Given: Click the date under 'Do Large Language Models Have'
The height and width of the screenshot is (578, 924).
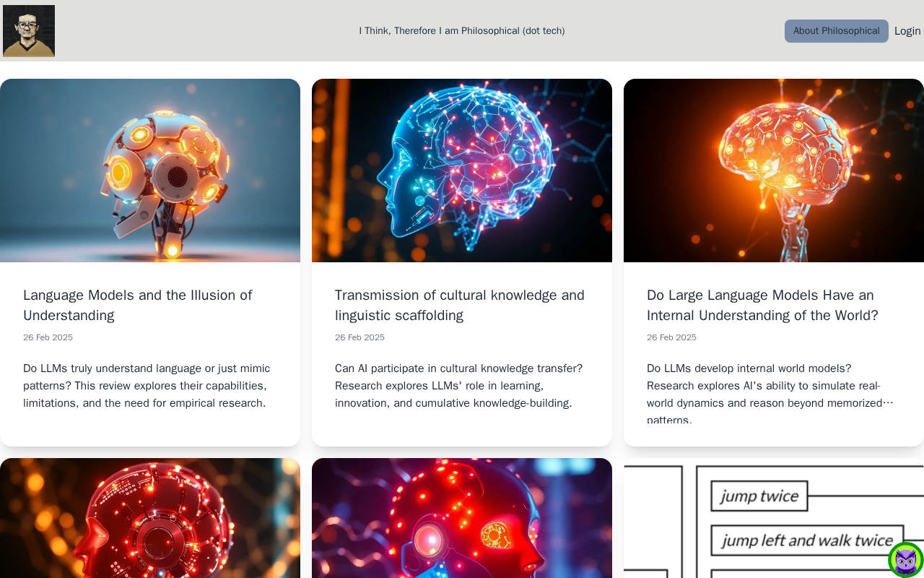Looking at the screenshot, I should tap(671, 337).
